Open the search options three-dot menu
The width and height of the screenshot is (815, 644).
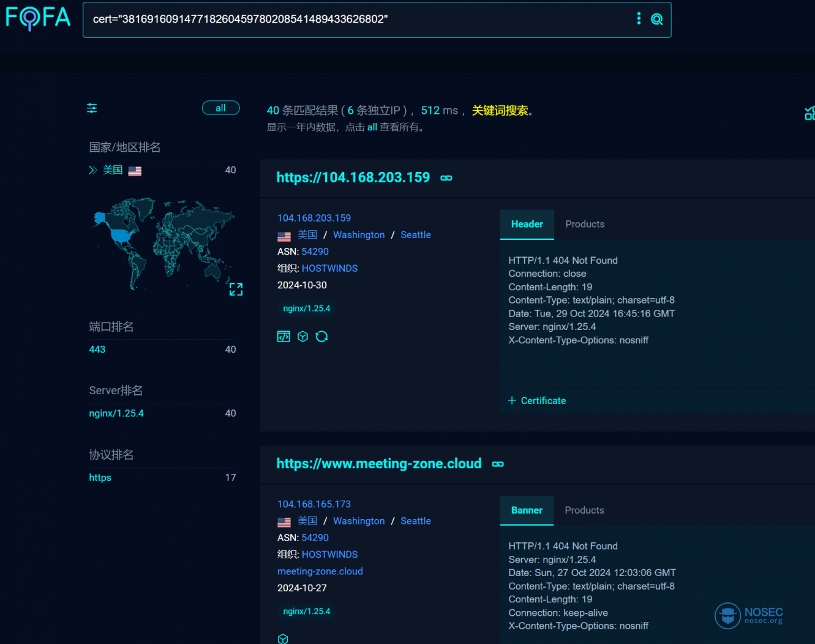click(x=639, y=19)
